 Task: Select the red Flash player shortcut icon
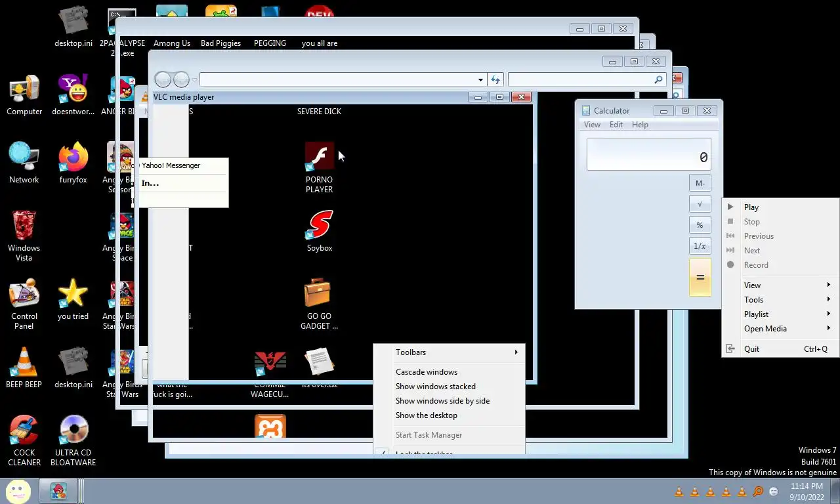[320, 158]
